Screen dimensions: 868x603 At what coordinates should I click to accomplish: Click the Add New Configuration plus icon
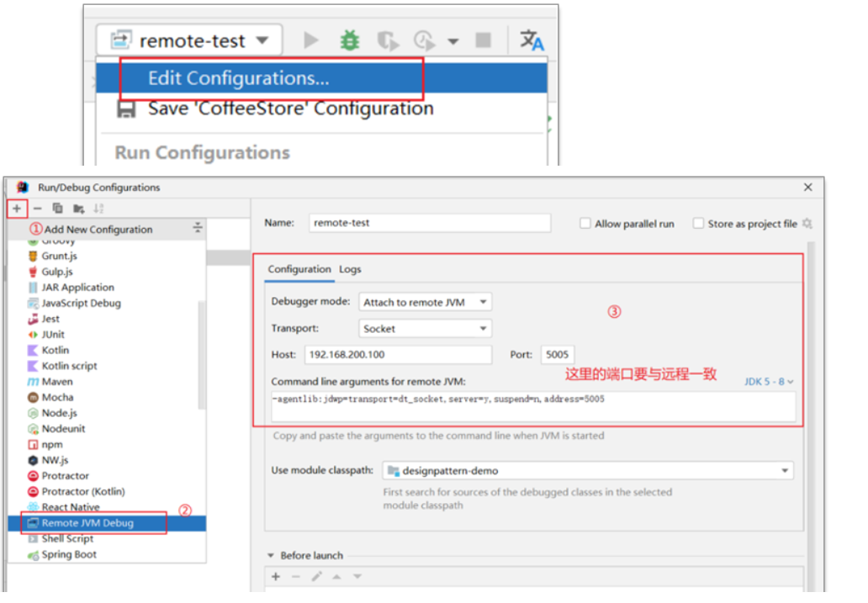click(x=17, y=209)
